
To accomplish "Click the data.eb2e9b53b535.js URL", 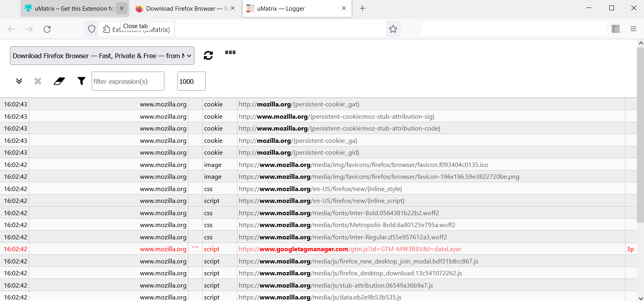I will 320,297.
